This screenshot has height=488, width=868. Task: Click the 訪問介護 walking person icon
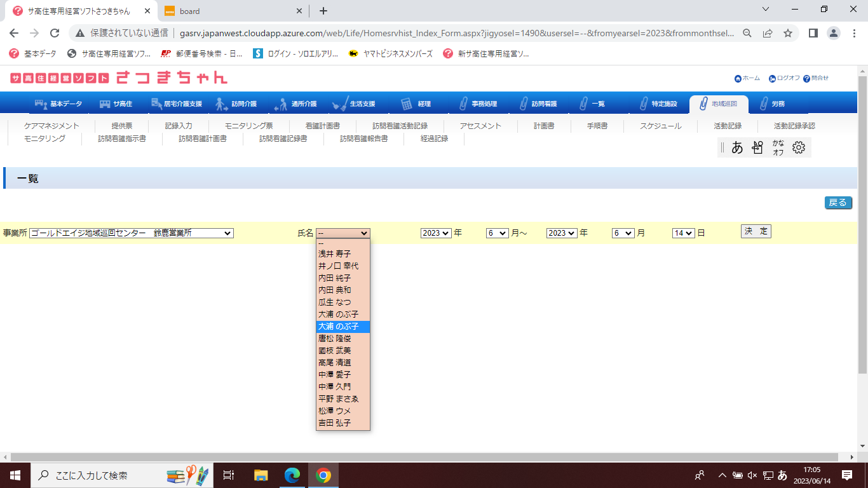tap(221, 104)
